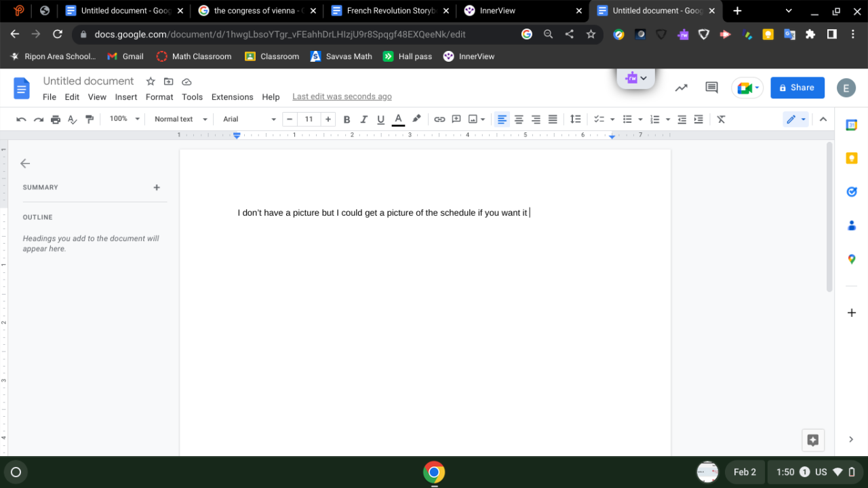Click Clear formatting icon
This screenshot has width=868, height=488.
click(x=721, y=119)
